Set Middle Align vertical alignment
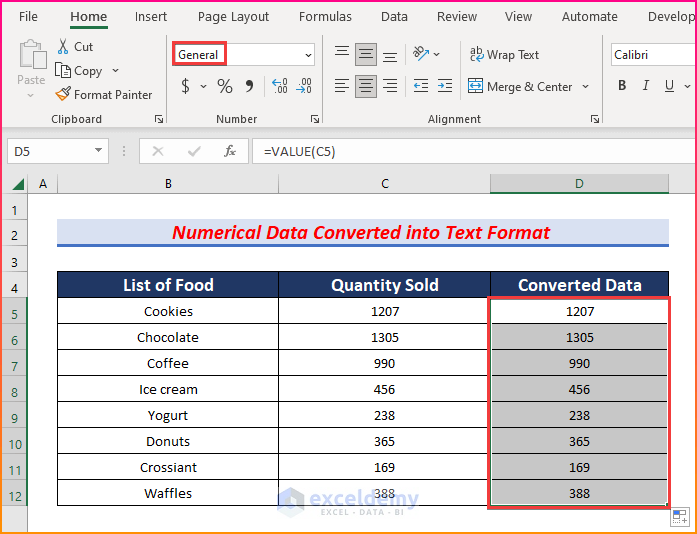Image resolution: width=697 pixels, height=534 pixels. tap(366, 54)
